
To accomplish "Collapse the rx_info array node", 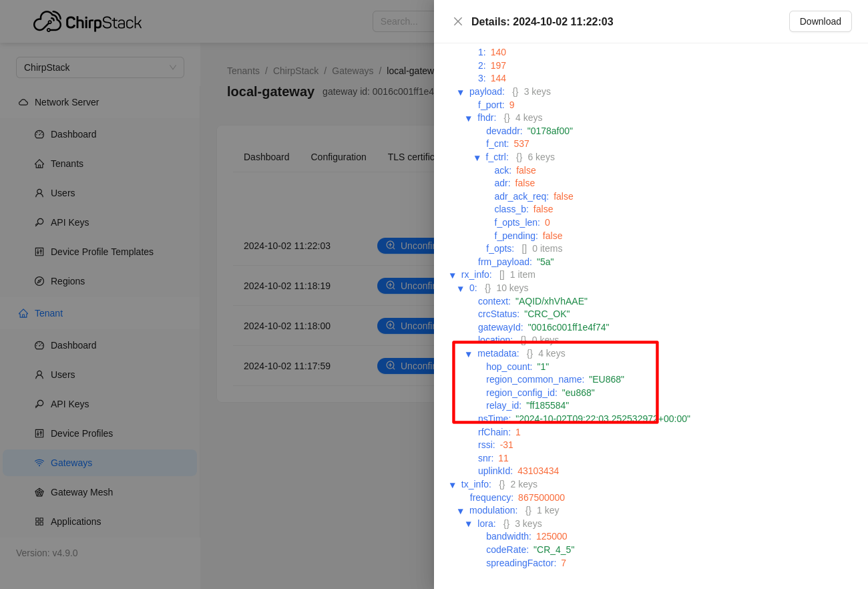I will pos(452,275).
